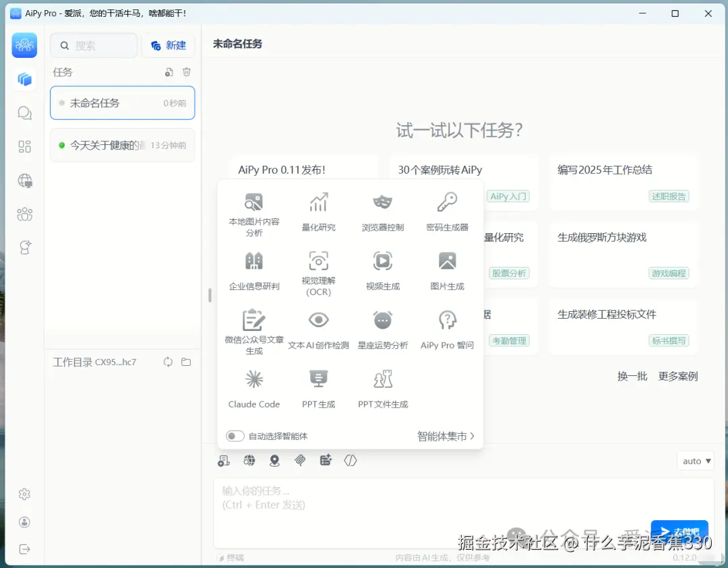Click the import task icon beside 任务
728x568 pixels.
pos(169,72)
